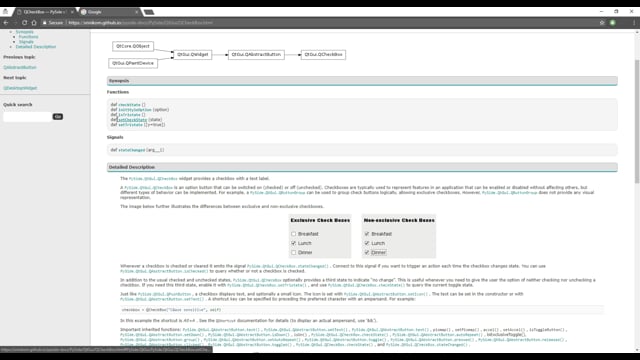Go back to the previous page
This screenshot has height=360, width=640.
tap(6, 23)
